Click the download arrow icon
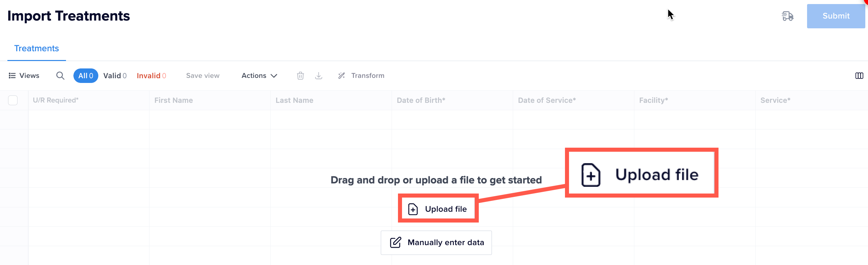This screenshot has height=265, width=868. point(319,76)
